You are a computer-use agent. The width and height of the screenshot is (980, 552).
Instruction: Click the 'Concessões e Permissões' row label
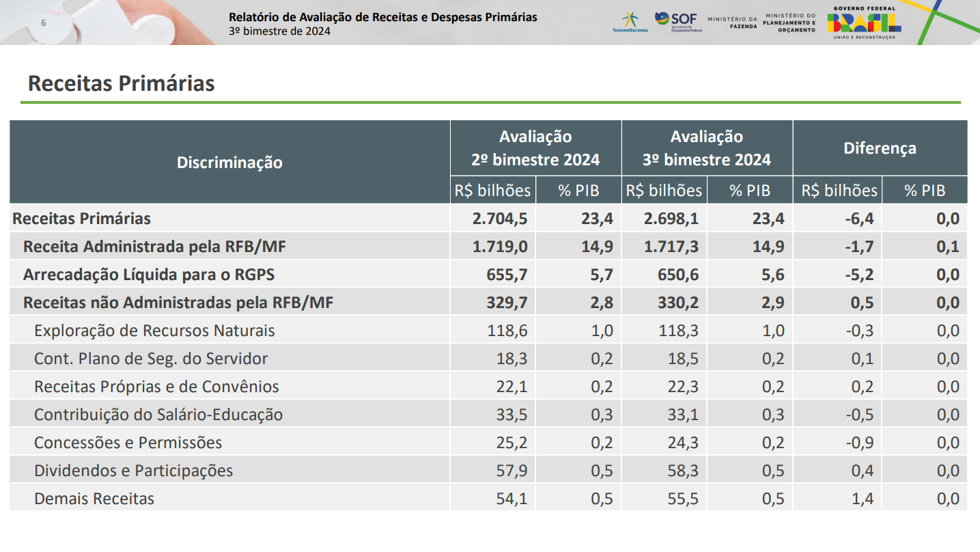[x=128, y=443]
